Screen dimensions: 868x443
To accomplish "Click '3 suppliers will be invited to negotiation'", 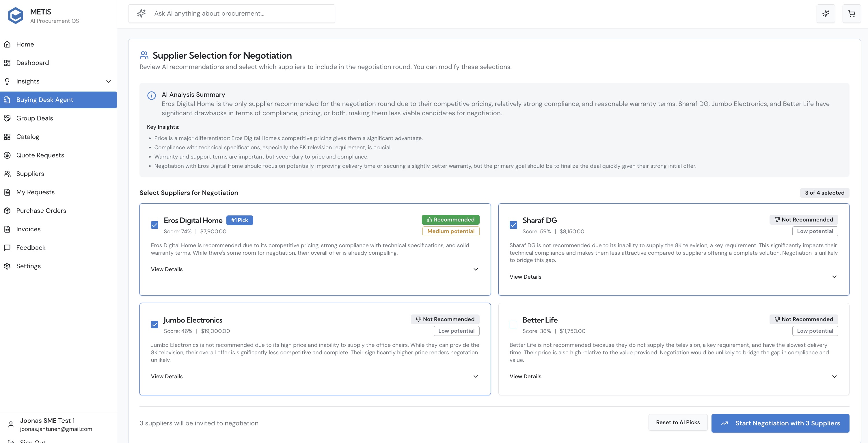I will 199,423.
